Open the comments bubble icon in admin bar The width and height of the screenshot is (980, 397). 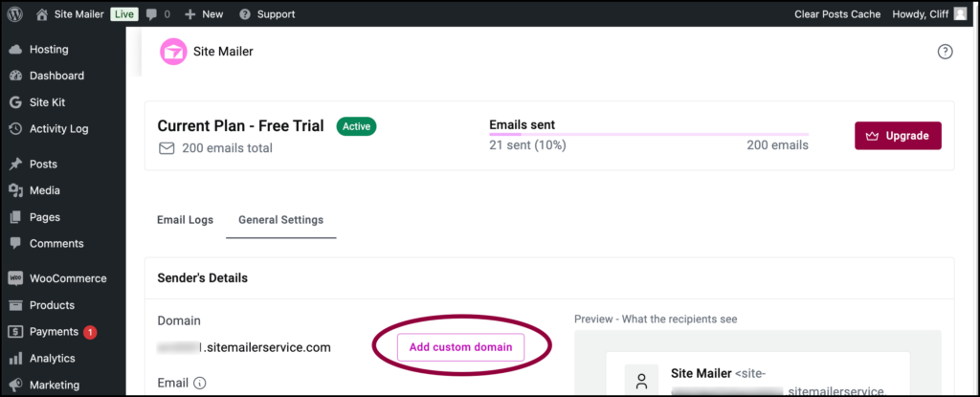click(x=151, y=14)
